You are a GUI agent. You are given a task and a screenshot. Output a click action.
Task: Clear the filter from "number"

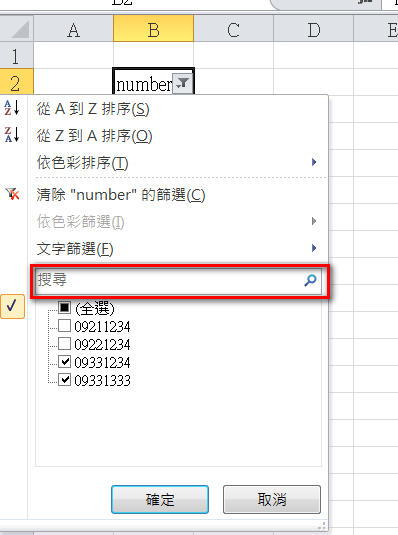[121, 195]
